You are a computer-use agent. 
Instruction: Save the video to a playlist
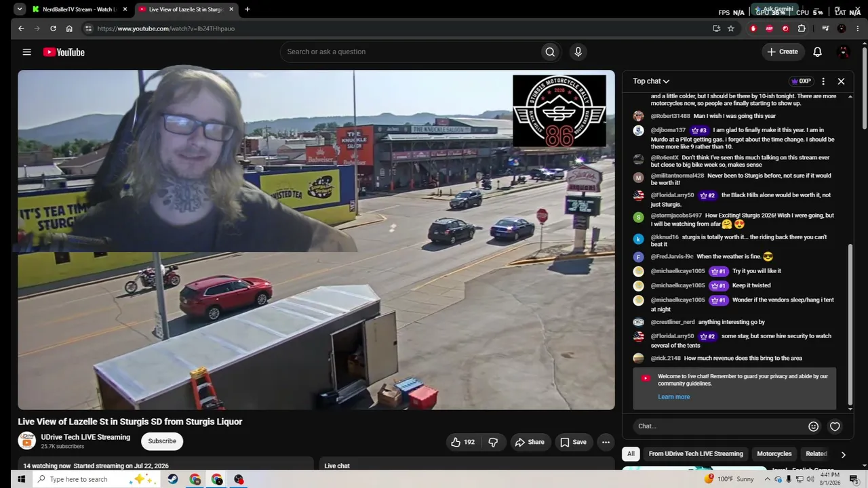point(573,442)
